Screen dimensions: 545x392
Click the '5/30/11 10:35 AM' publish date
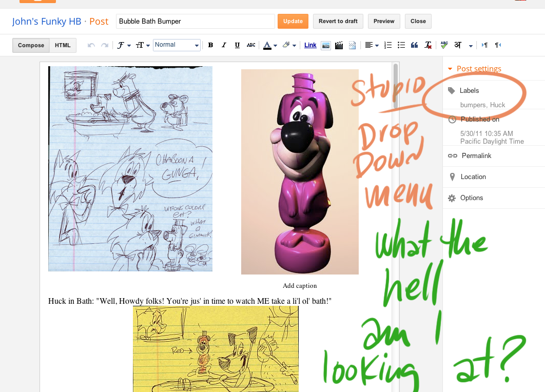click(x=486, y=133)
